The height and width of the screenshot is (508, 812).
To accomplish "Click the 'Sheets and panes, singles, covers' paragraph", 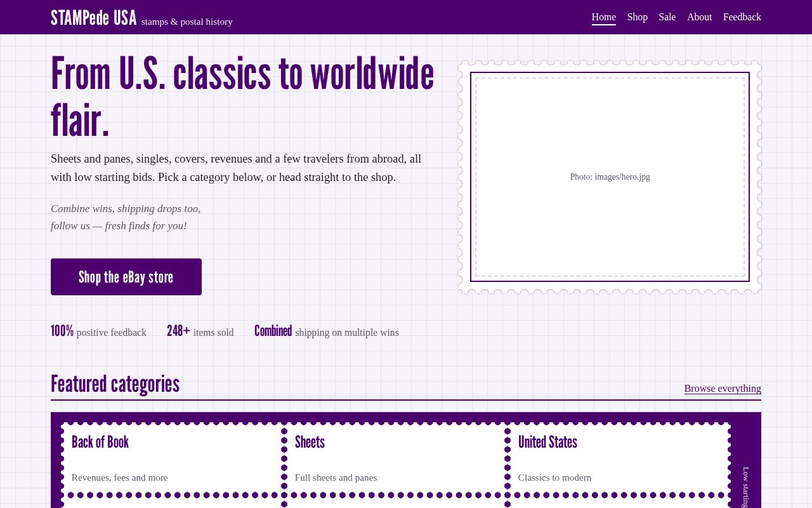I will 236,168.
